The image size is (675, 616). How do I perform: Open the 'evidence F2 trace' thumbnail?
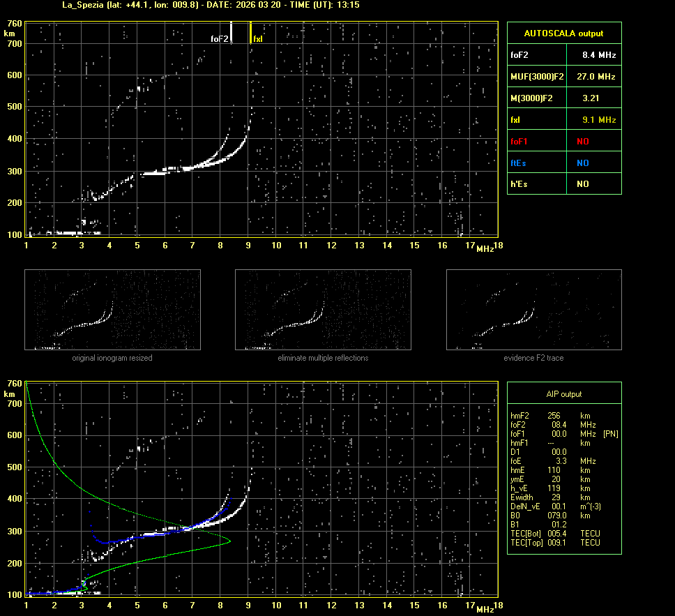click(x=533, y=310)
